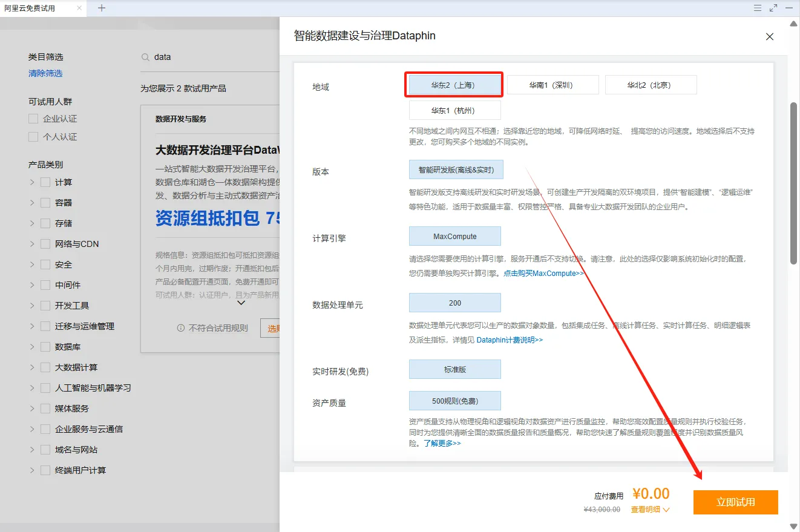Choose MaxCompute compute engine option

click(454, 237)
